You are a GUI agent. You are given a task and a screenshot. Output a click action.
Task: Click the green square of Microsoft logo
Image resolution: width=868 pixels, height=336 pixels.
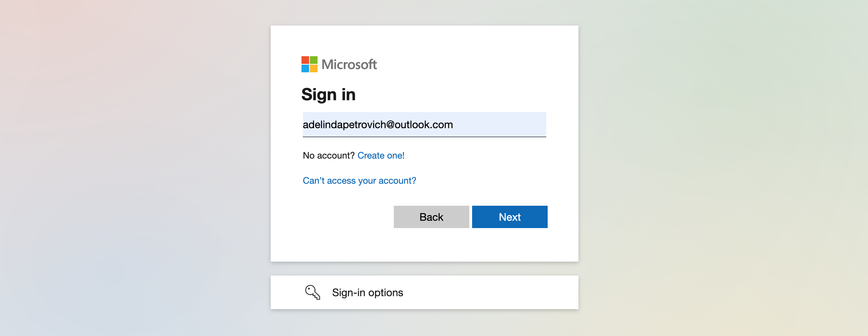point(314,60)
